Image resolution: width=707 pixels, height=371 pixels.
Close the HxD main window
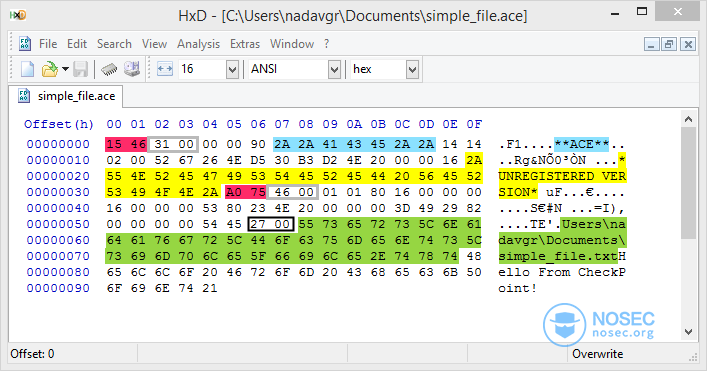(678, 12)
